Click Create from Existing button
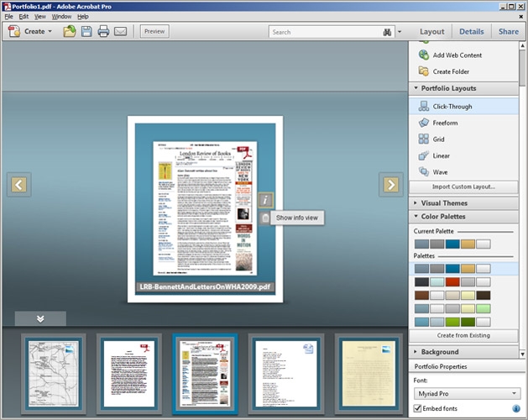528x420 pixels. click(463, 335)
